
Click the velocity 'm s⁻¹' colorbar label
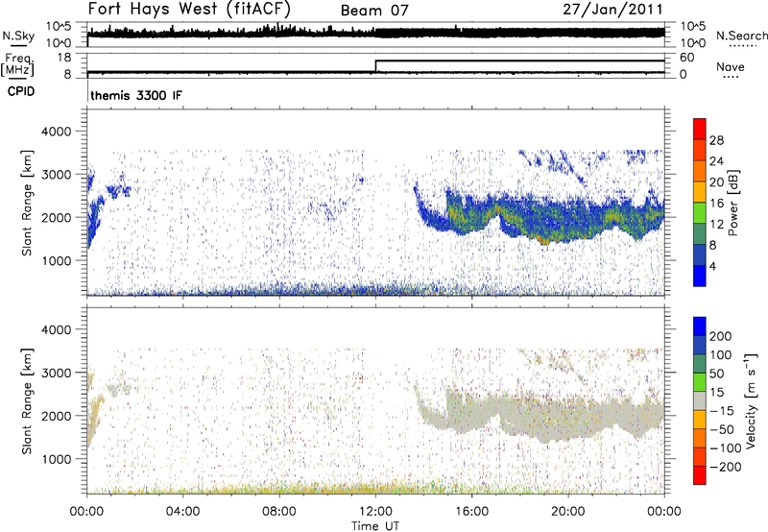tap(751, 400)
